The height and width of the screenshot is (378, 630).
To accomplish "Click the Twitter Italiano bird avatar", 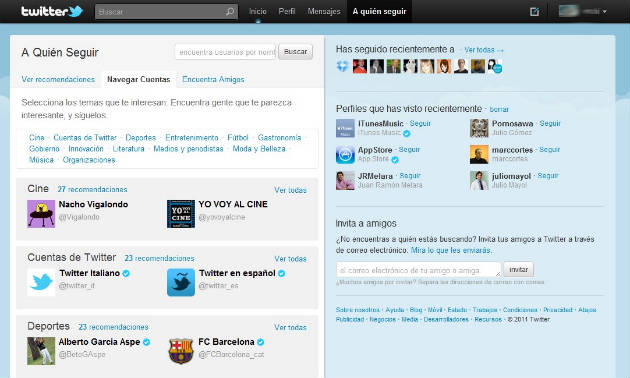I will (41, 282).
